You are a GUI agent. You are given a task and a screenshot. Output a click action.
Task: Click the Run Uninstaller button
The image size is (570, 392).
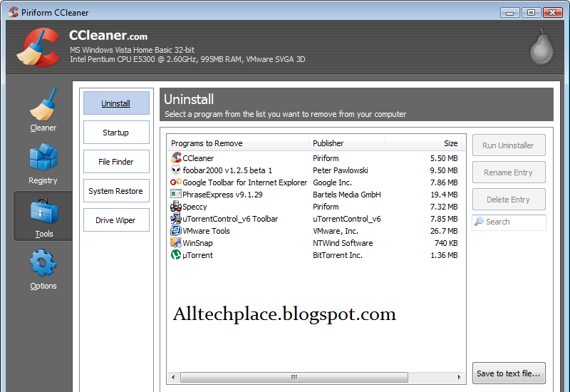pos(509,145)
